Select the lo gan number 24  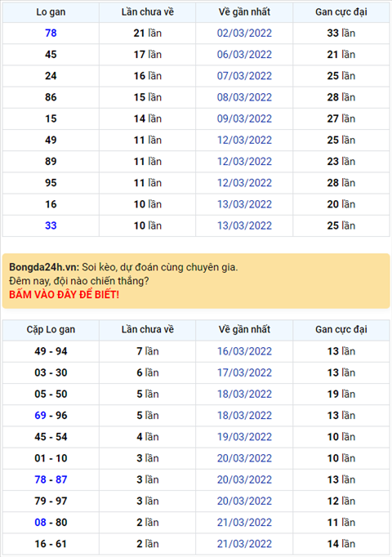(x=51, y=76)
